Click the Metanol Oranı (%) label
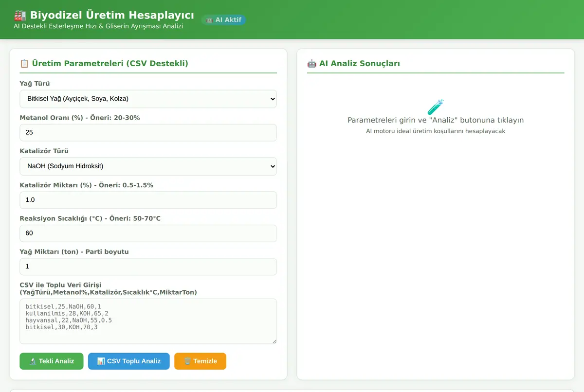The height and width of the screenshot is (392, 584). tap(80, 118)
